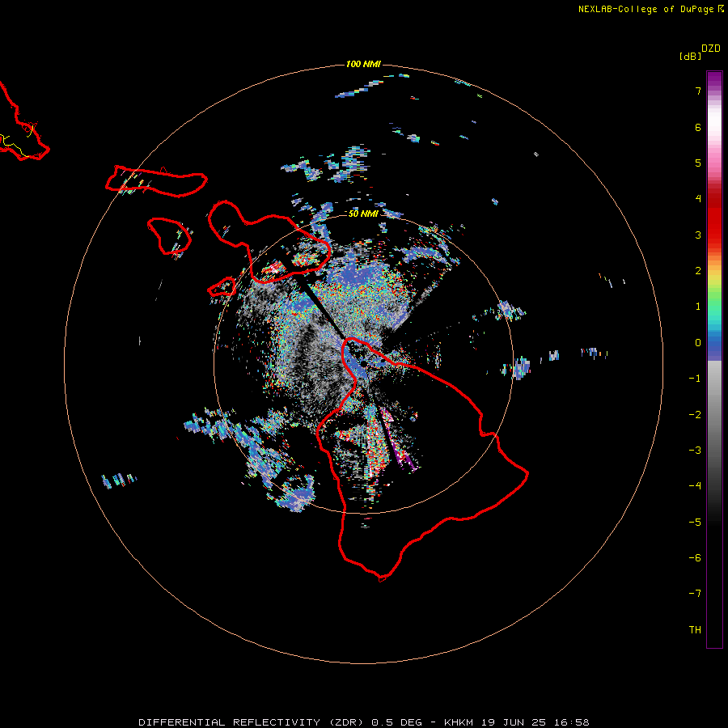
Task: Click the scale value 6 on the legend
Action: pyautogui.click(x=698, y=127)
